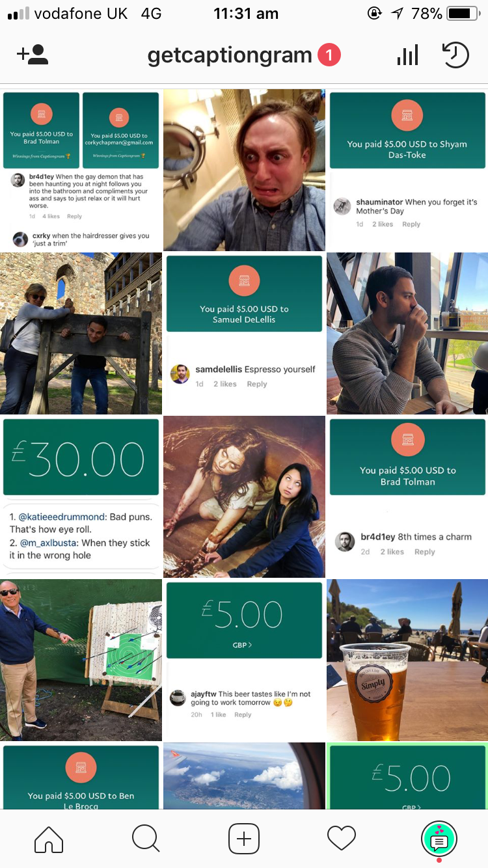Tap the red notification badge showing 1
The height and width of the screenshot is (868, 488).
[329, 55]
